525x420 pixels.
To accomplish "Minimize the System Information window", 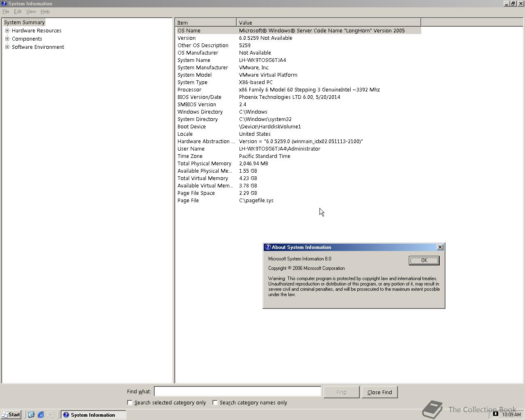I will tap(507, 3).
